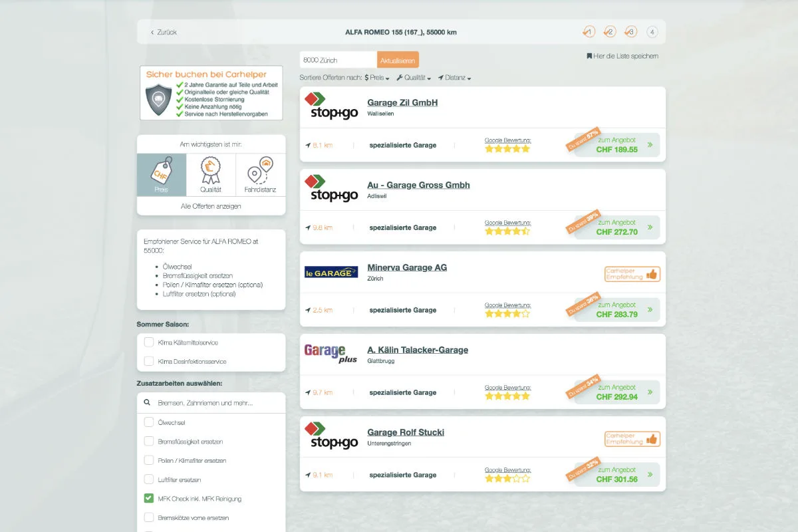Viewport: 798px width, 532px height.
Task: Click stop+go logo of Au - Garage Gross
Action: (331, 188)
